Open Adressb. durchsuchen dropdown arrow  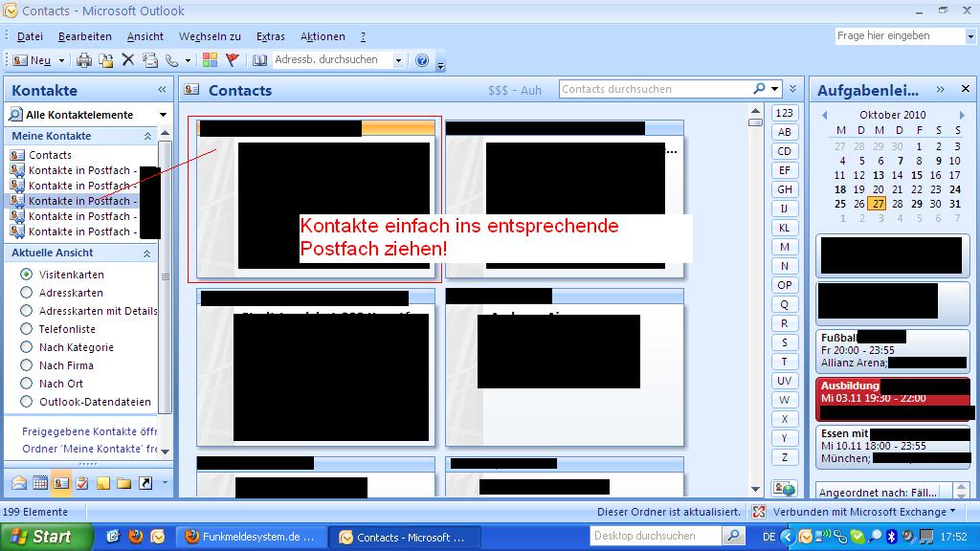(398, 60)
